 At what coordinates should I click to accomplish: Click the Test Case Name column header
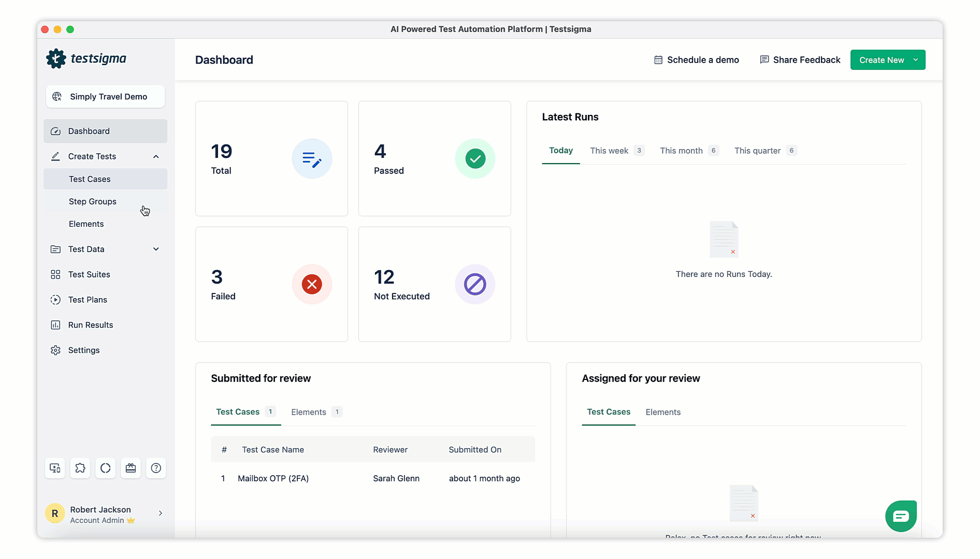coord(273,450)
